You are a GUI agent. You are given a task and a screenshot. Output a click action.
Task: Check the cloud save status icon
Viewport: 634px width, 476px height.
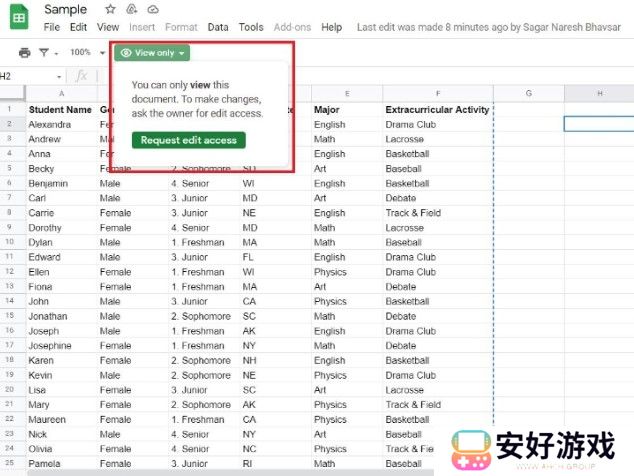pyautogui.click(x=153, y=9)
